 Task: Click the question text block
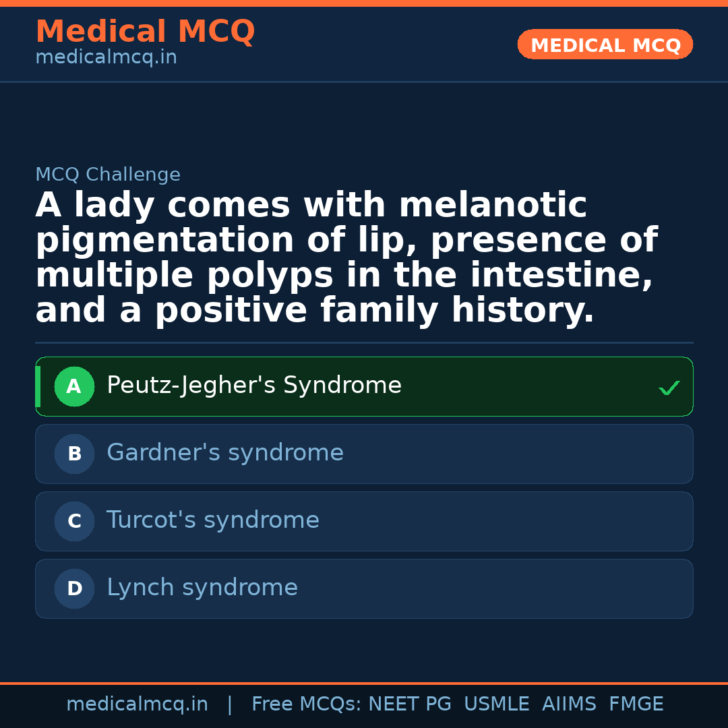(346, 257)
